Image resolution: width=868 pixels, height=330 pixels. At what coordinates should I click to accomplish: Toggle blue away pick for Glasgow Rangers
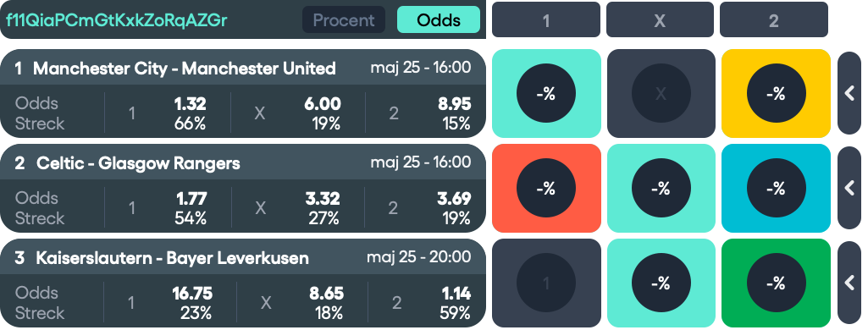click(x=776, y=188)
